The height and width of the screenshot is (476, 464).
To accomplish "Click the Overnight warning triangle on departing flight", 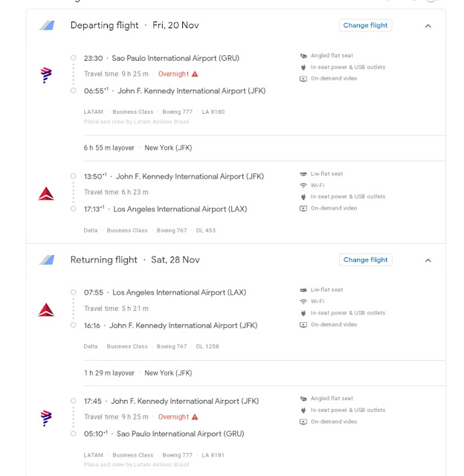I will coord(195,74).
